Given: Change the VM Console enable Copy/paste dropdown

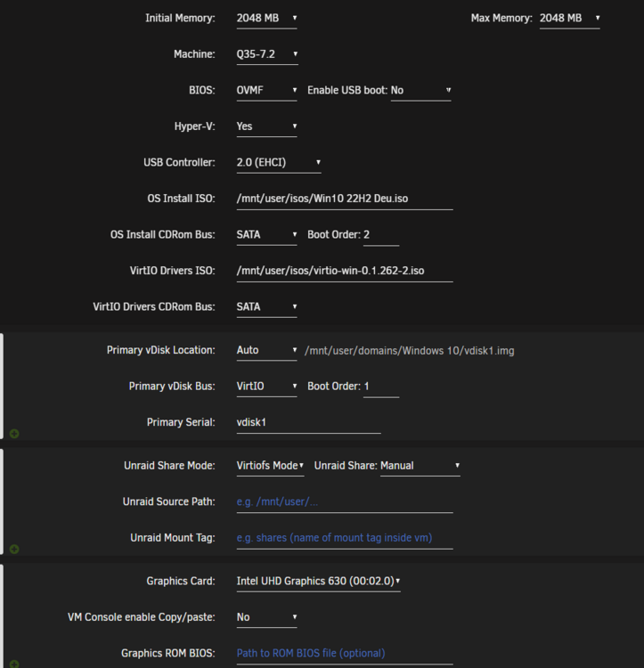Looking at the screenshot, I should [266, 617].
